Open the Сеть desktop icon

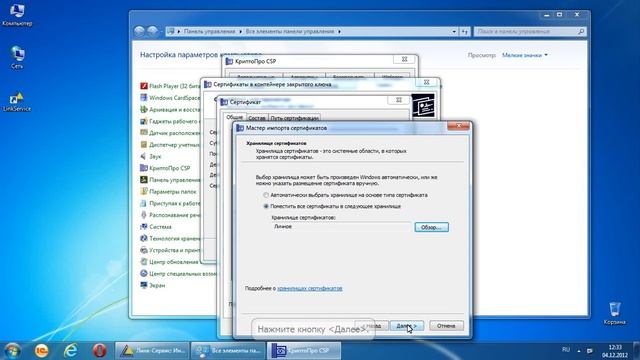(x=17, y=57)
